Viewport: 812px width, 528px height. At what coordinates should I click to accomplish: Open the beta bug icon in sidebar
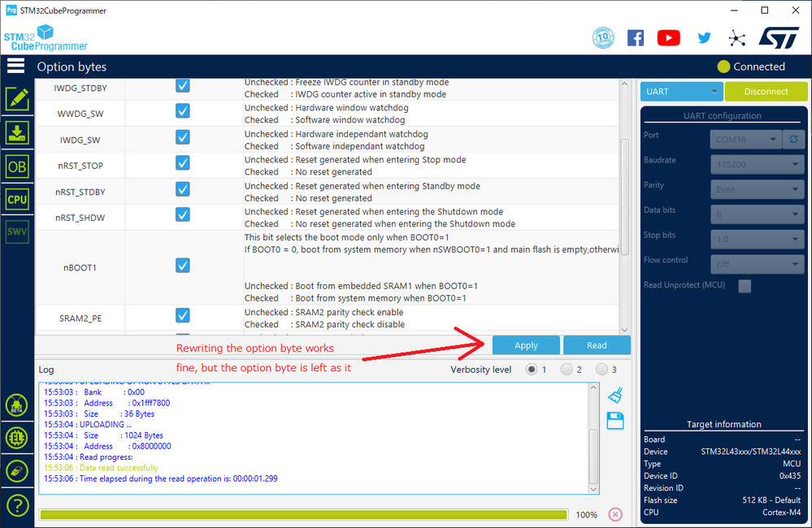17,405
